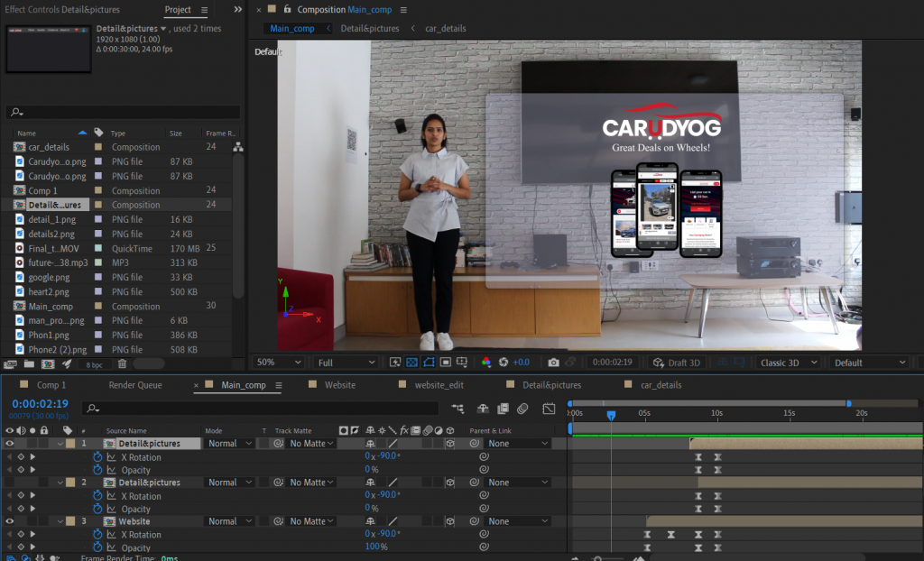Hide shy layers toggle in timeline
This screenshot has width=924, height=561.
coord(483,409)
